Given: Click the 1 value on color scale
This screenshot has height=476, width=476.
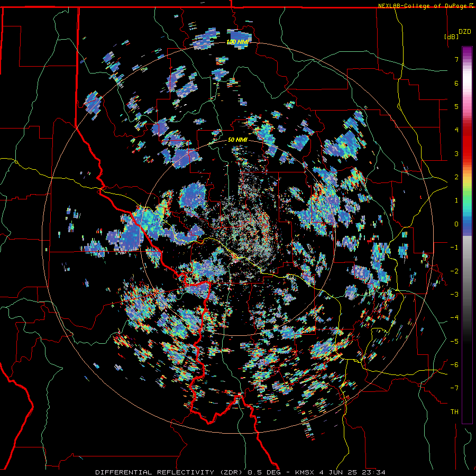Looking at the screenshot, I should click(456, 200).
